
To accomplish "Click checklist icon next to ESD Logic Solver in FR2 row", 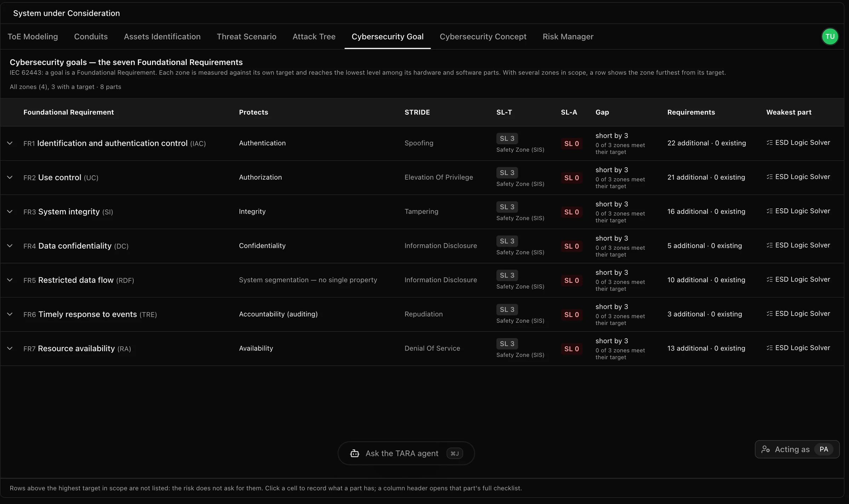I will [x=769, y=177].
